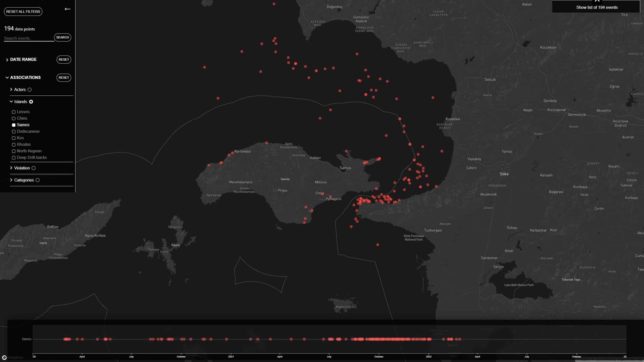Screen dimensions: 644x362
Task: Click the Reset All Filters button
Action: coord(23,12)
